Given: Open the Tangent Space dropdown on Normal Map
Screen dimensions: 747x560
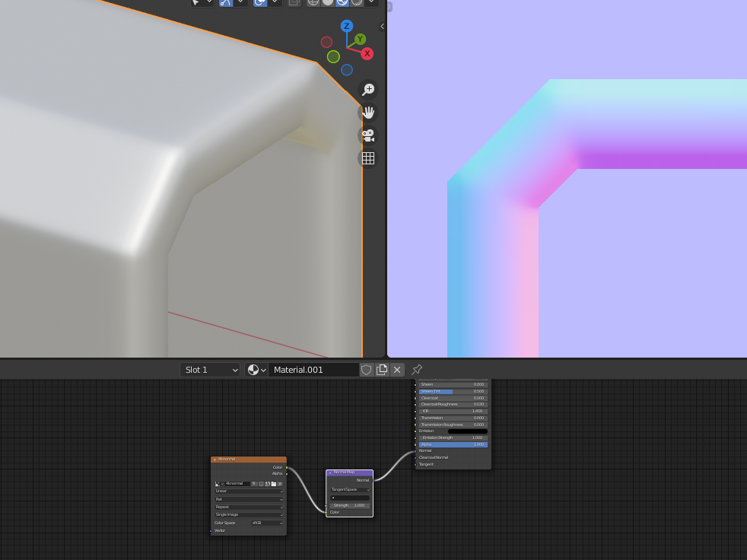Looking at the screenshot, I should click(351, 489).
